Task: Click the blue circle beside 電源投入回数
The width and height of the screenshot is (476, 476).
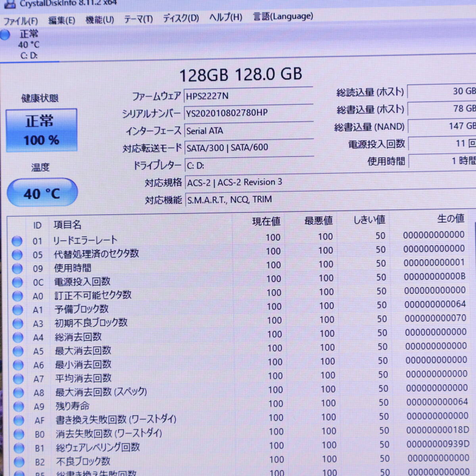Action: tap(17, 282)
